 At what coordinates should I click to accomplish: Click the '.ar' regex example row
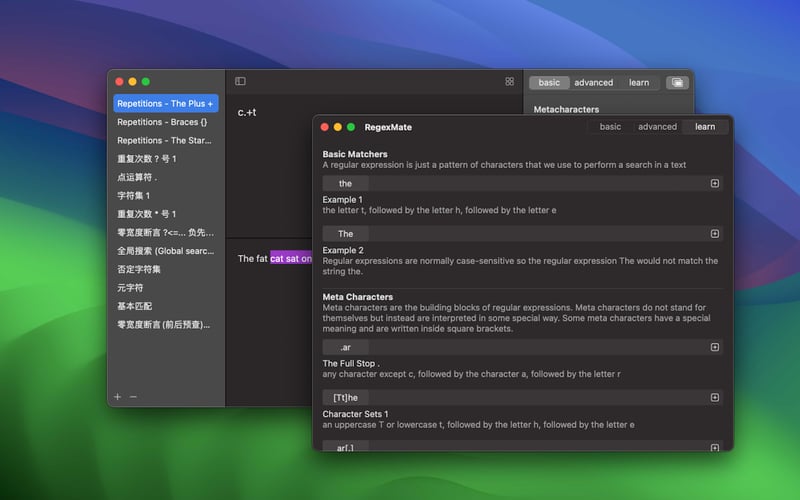[x=522, y=347]
